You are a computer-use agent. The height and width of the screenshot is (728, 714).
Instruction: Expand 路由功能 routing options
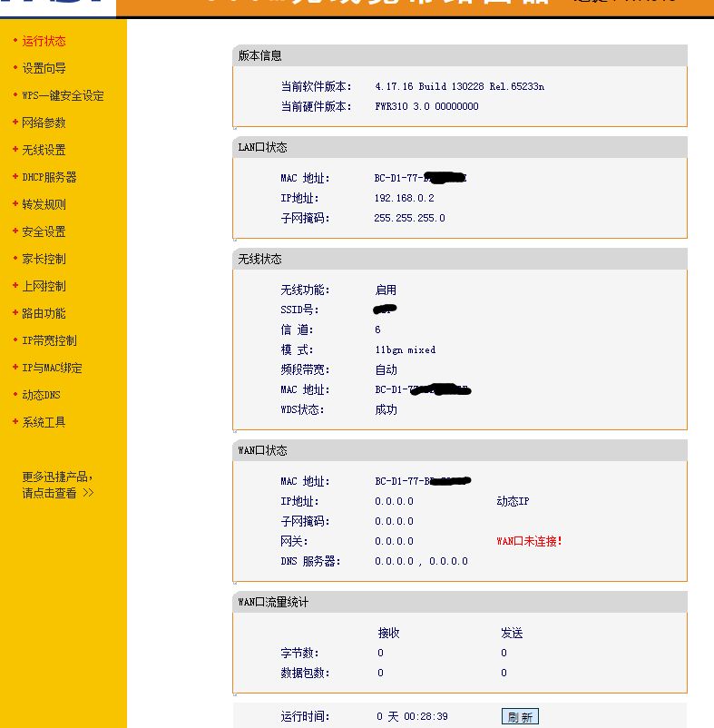[44, 313]
